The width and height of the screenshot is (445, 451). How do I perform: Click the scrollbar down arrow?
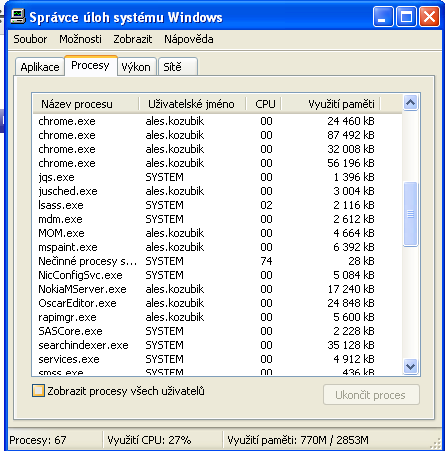[x=410, y=367]
